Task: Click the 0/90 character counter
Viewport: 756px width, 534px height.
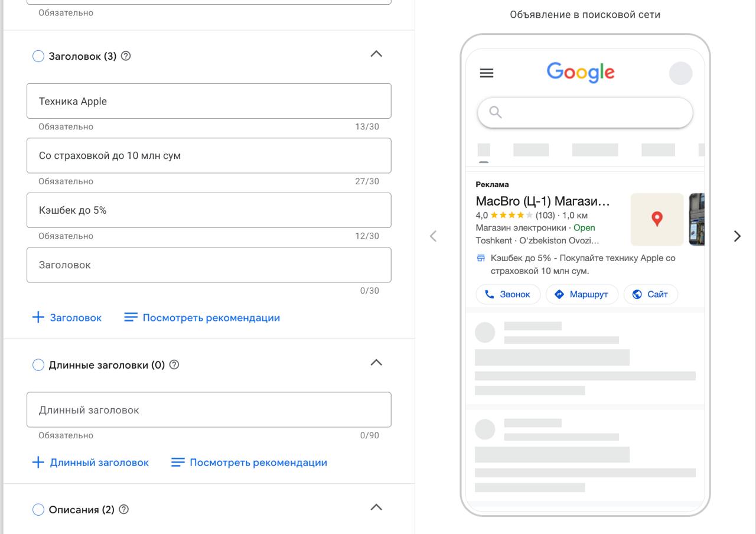Action: (x=370, y=435)
